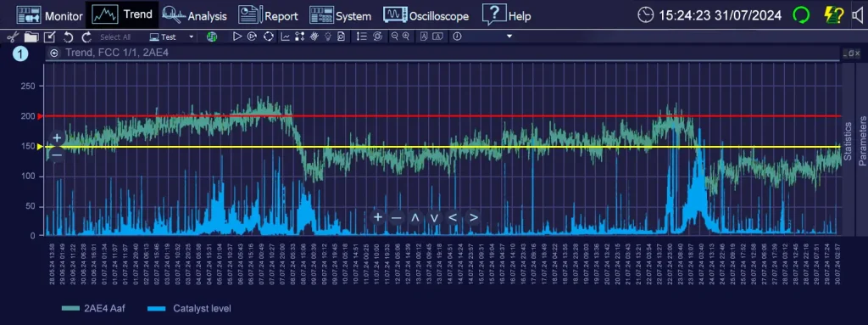Click the line chart trend icon
Image resolution: width=868 pixels, height=325 pixels.
[285, 36]
